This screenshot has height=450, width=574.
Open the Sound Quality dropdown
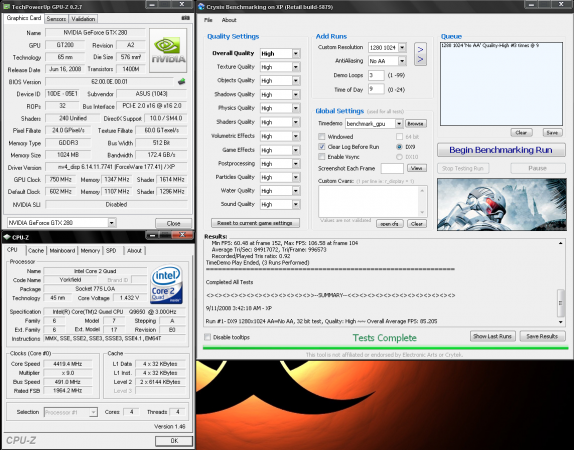(x=296, y=204)
